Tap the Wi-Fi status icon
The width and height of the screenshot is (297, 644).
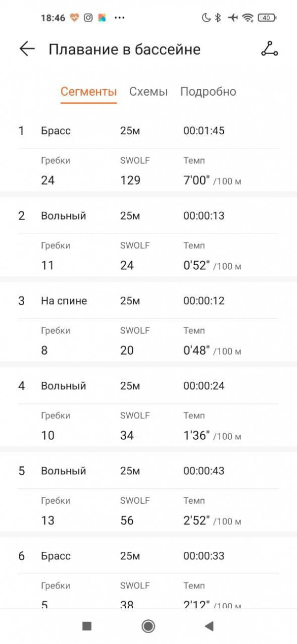pyautogui.click(x=247, y=18)
